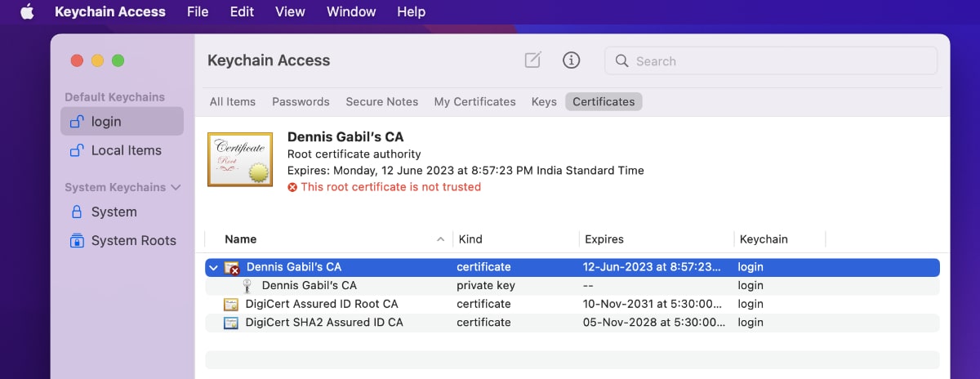This screenshot has width=980, height=379.
Task: Open the Window menu
Action: (351, 12)
